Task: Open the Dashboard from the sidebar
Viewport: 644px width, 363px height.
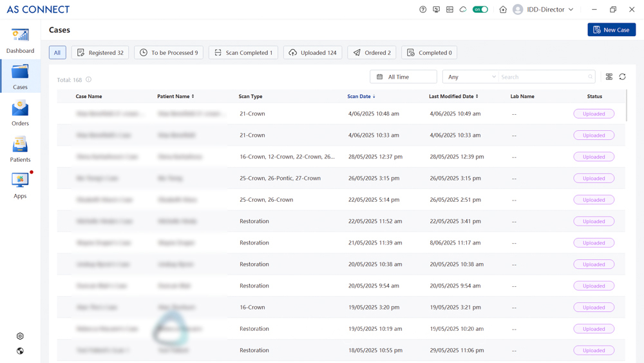Action: point(20,41)
